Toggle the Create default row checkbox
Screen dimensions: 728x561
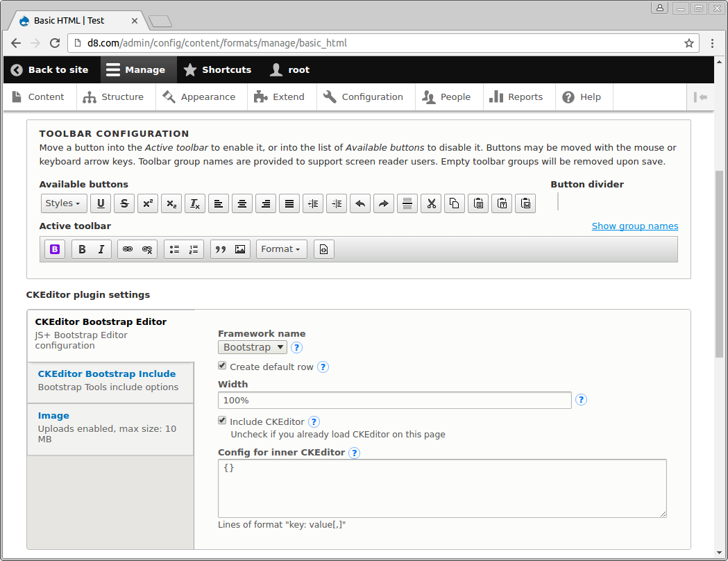[222, 366]
